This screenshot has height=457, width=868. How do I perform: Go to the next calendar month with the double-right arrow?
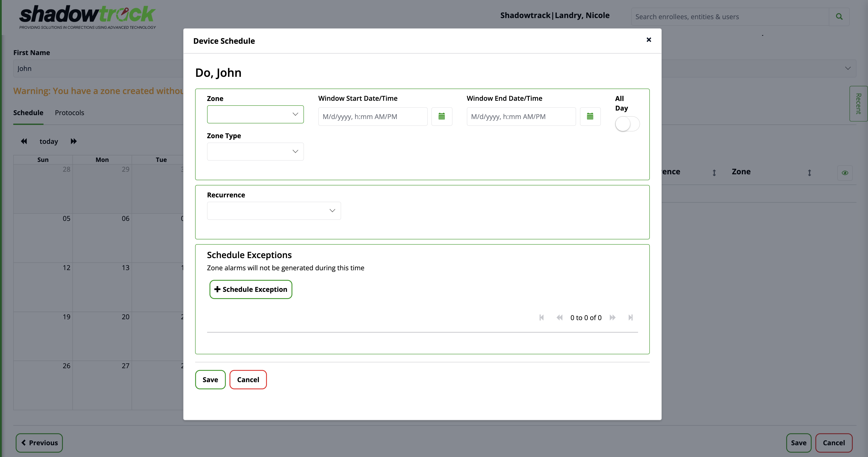pos(74,141)
